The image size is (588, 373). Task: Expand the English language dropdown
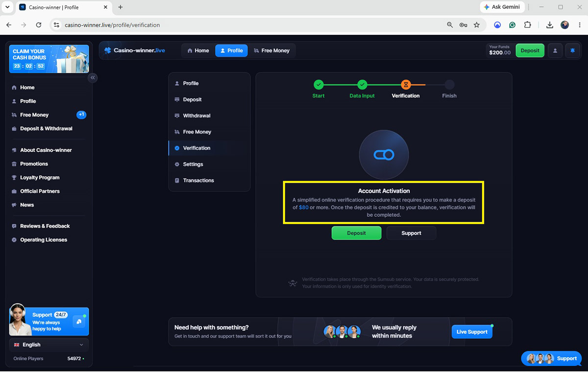coord(49,345)
